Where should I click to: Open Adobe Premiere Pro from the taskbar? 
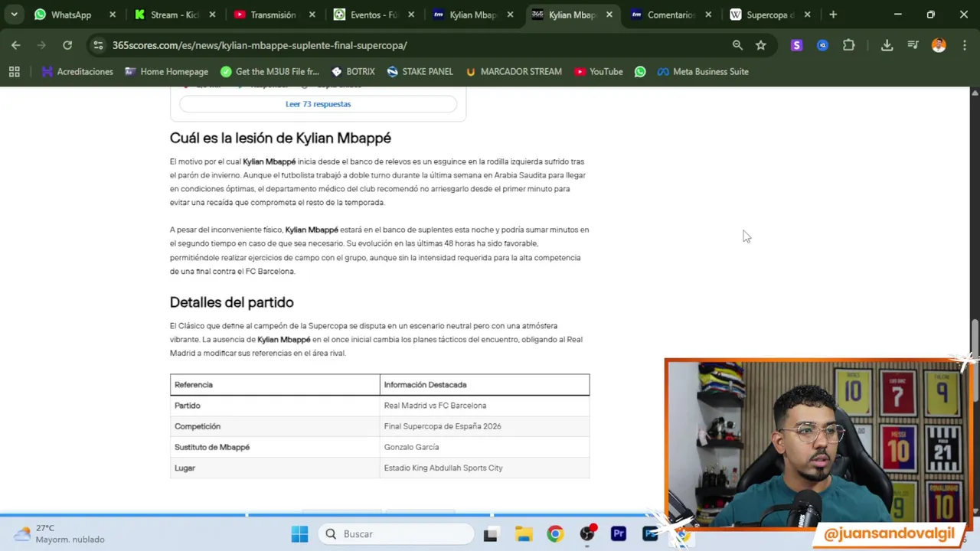pos(619,533)
